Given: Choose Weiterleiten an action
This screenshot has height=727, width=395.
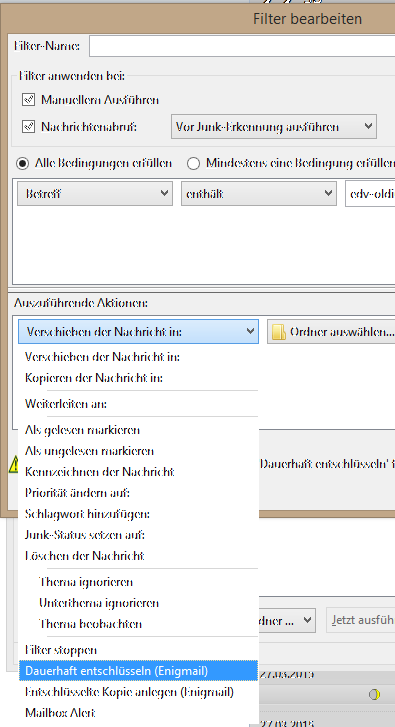Looking at the screenshot, I should tap(139, 404).
